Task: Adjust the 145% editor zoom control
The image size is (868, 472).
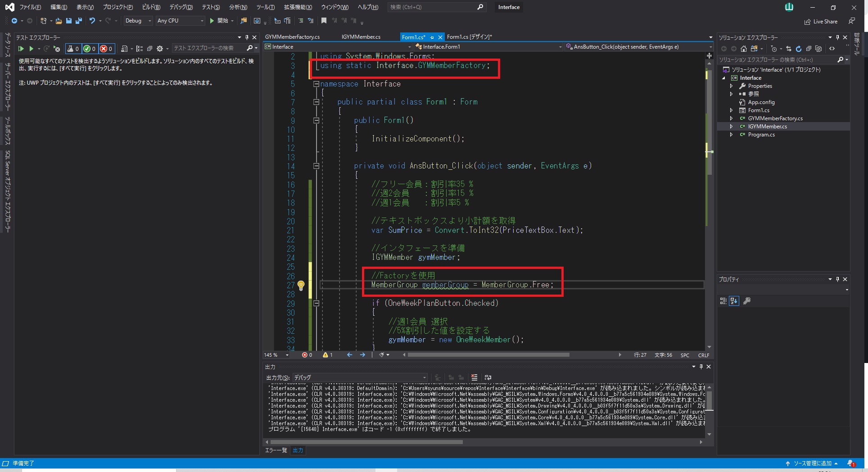Action: [x=276, y=355]
